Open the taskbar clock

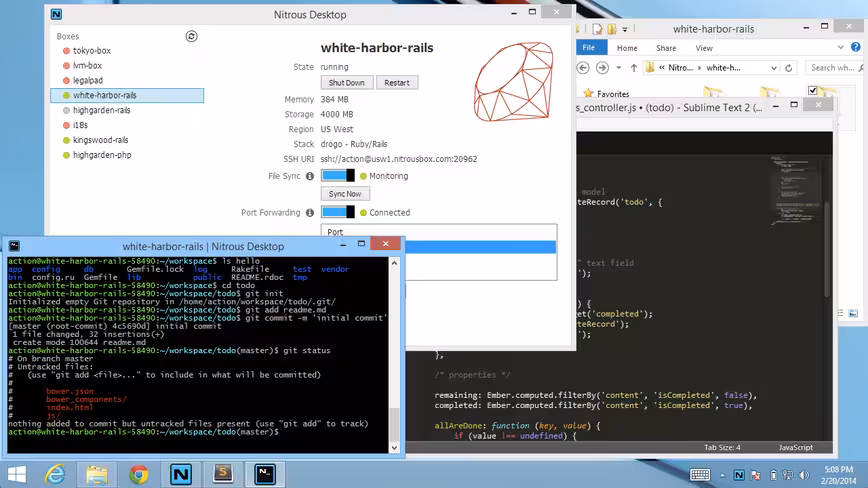[x=839, y=475]
